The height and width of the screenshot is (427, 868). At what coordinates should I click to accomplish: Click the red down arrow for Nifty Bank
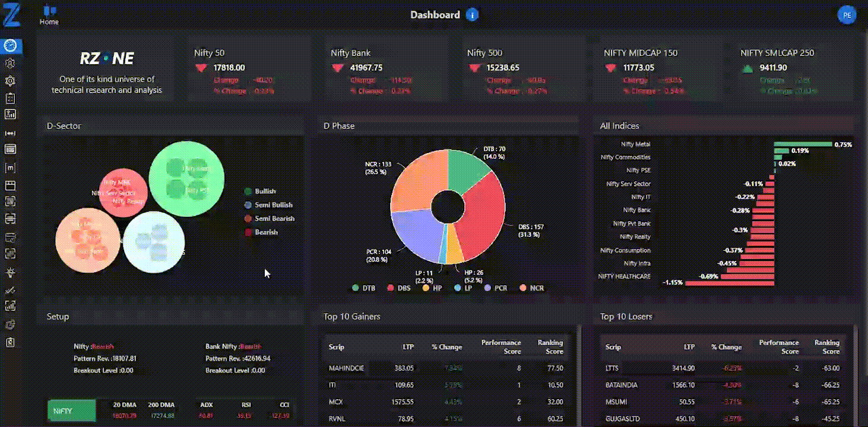[x=338, y=68]
